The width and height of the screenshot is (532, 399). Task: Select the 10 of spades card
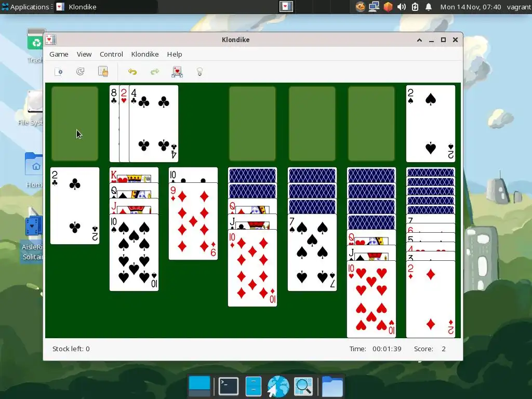pyautogui.click(x=134, y=252)
